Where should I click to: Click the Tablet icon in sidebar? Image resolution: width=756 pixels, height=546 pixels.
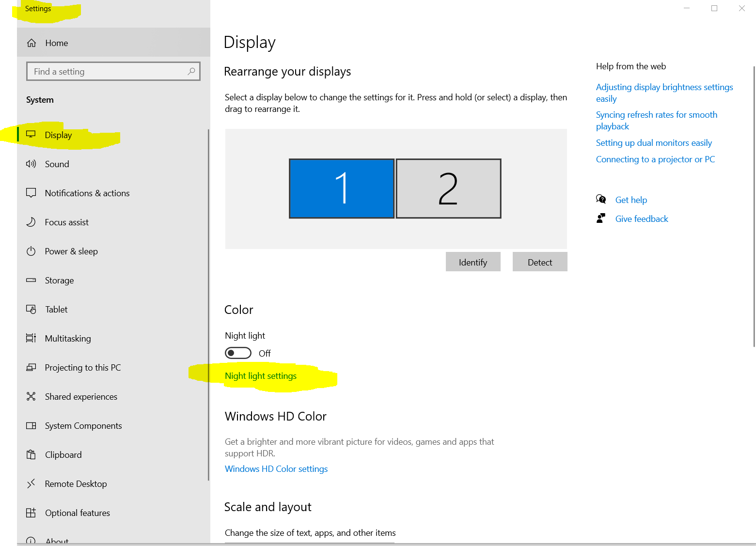[31, 309]
